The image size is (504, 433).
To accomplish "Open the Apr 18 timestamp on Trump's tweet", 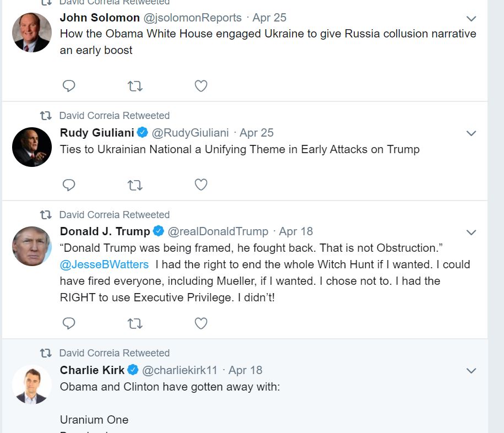I will click(296, 231).
